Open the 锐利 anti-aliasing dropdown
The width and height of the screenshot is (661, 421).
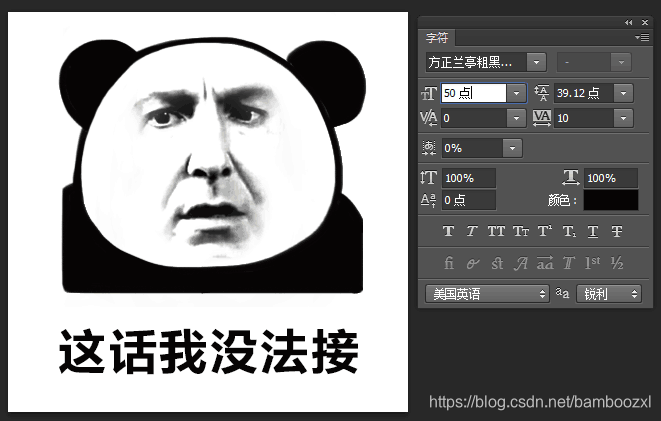609,294
